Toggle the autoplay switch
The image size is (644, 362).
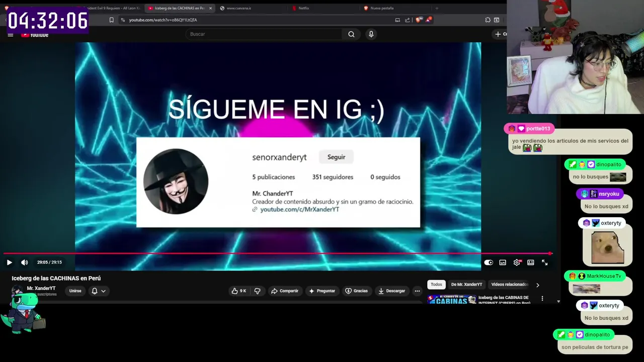click(489, 262)
